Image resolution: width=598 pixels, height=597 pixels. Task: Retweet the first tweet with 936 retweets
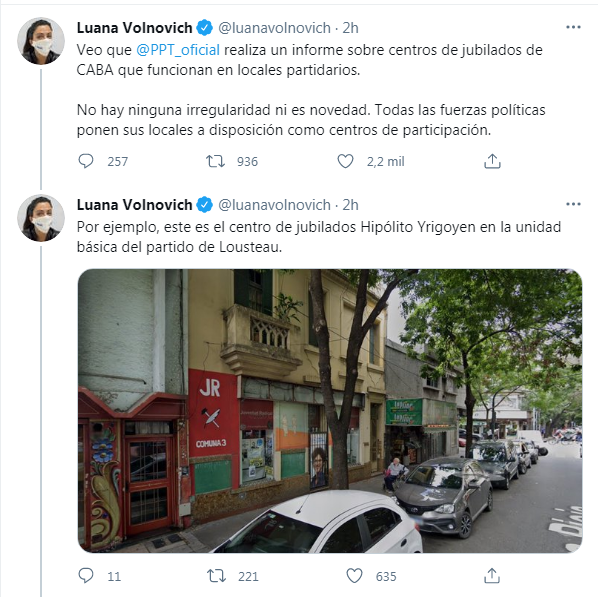(x=215, y=161)
